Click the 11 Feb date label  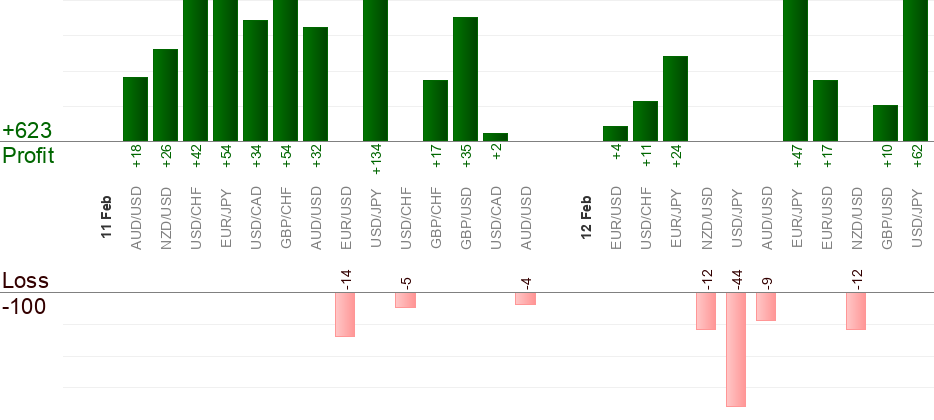pos(106,215)
